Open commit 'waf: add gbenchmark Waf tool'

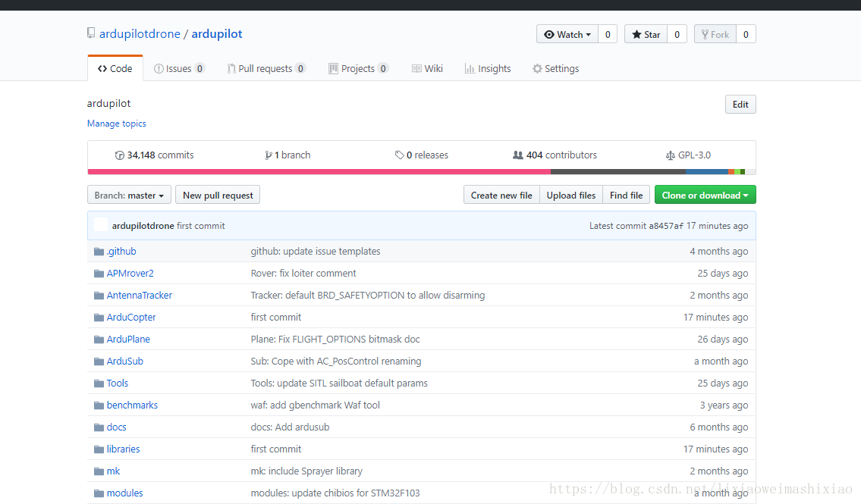[x=315, y=405]
